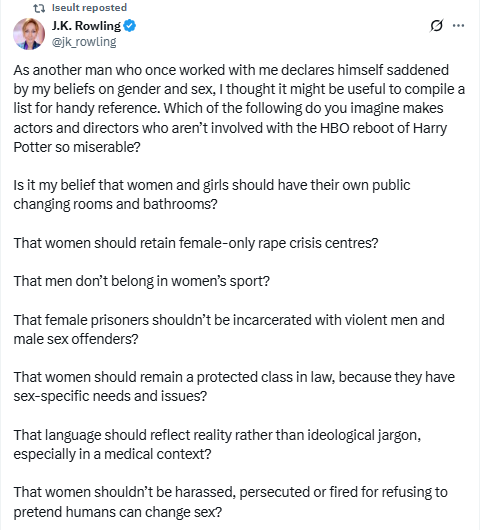Open the @jk_rowling handle link
The image size is (486, 530).
[x=84, y=42]
